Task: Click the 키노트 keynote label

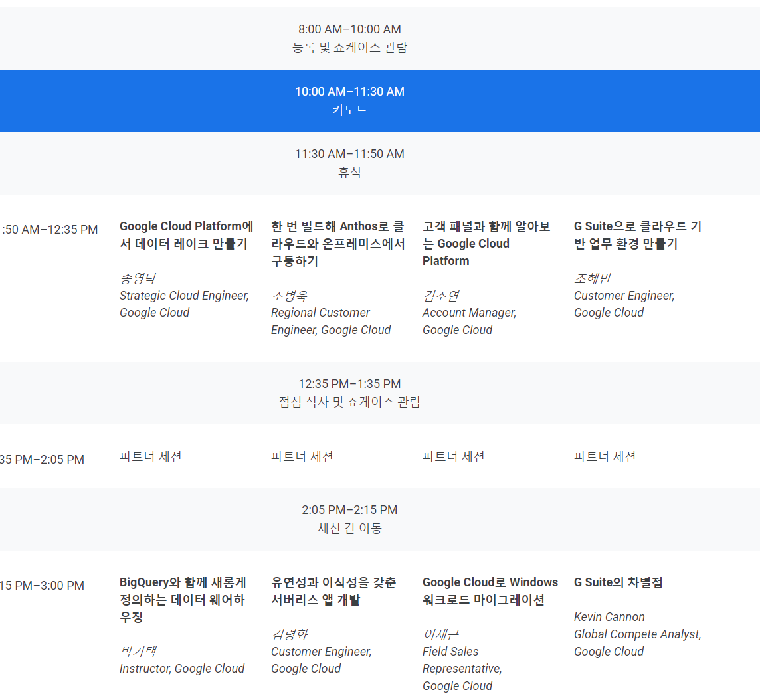Action: 349,110
